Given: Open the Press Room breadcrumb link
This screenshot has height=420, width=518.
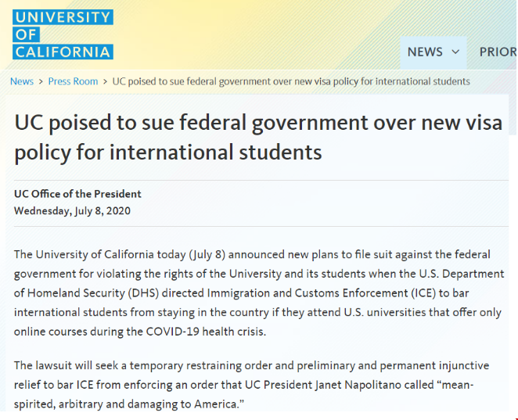Looking at the screenshot, I should 73,81.
